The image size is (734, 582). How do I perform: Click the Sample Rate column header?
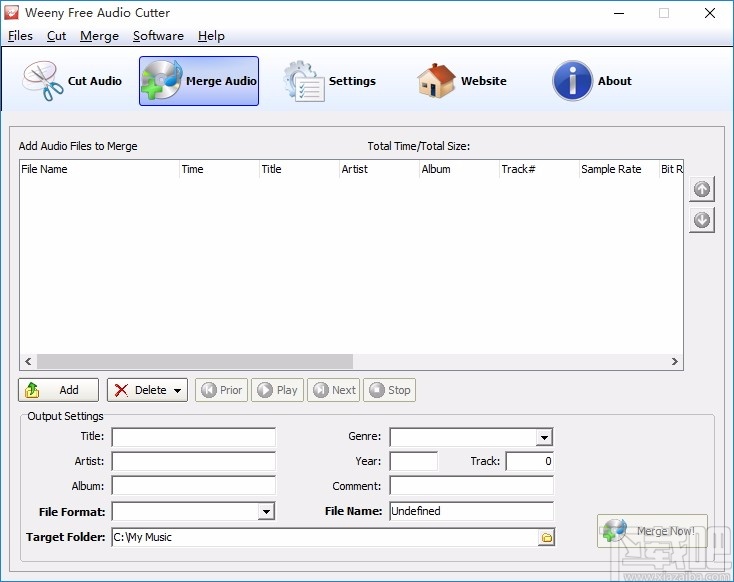pos(619,169)
